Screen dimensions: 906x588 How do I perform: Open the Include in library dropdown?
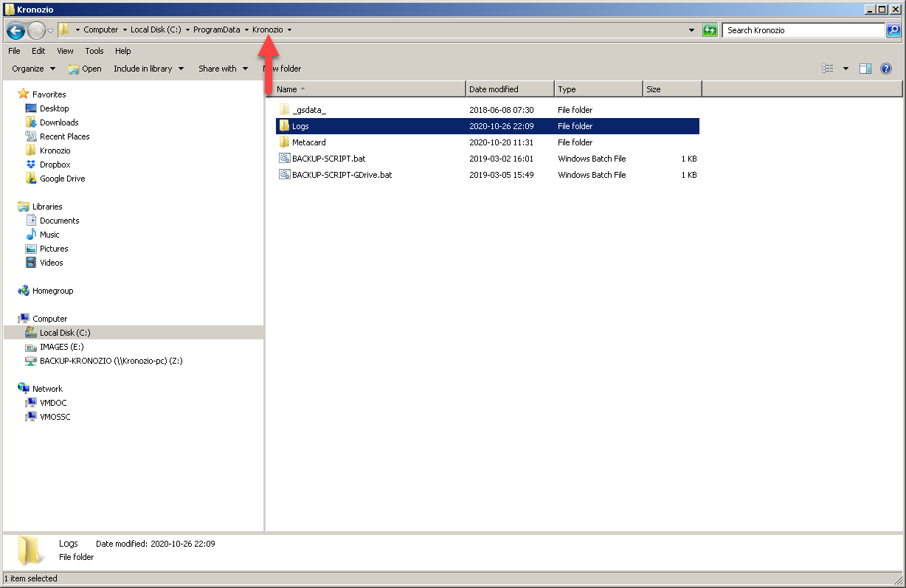click(148, 69)
